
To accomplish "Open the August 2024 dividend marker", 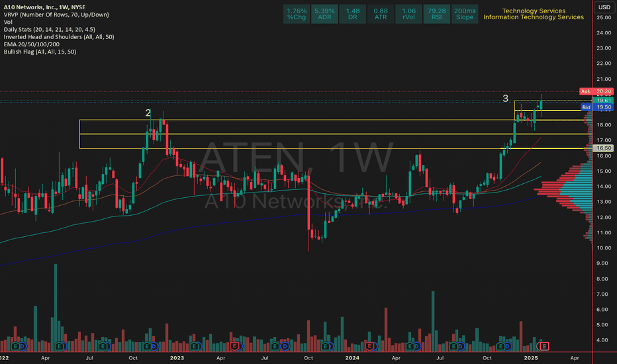I will [x=461, y=346].
